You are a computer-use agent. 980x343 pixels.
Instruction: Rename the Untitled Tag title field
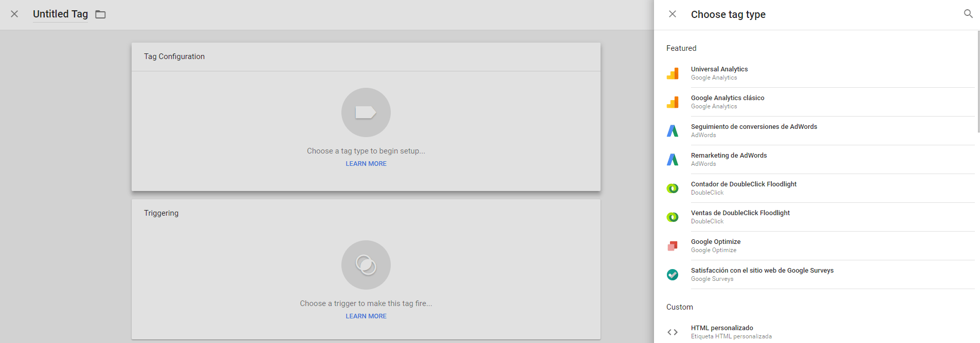point(60,14)
